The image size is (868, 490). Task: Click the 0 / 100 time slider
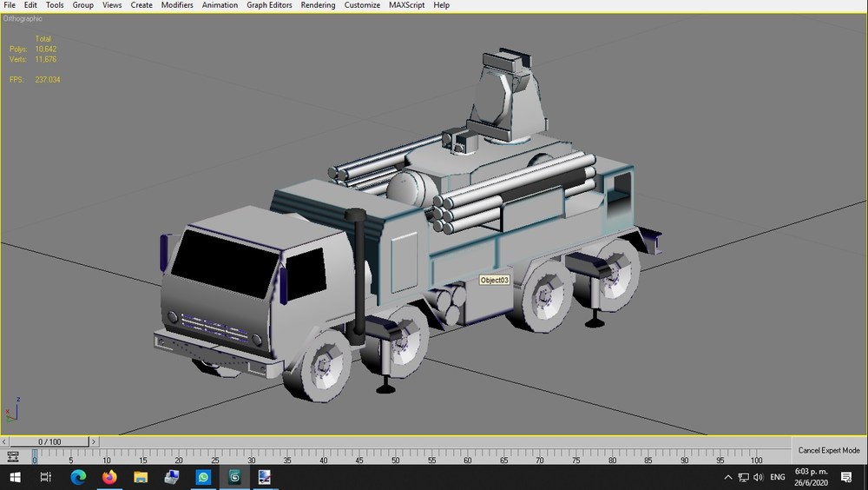click(x=49, y=441)
